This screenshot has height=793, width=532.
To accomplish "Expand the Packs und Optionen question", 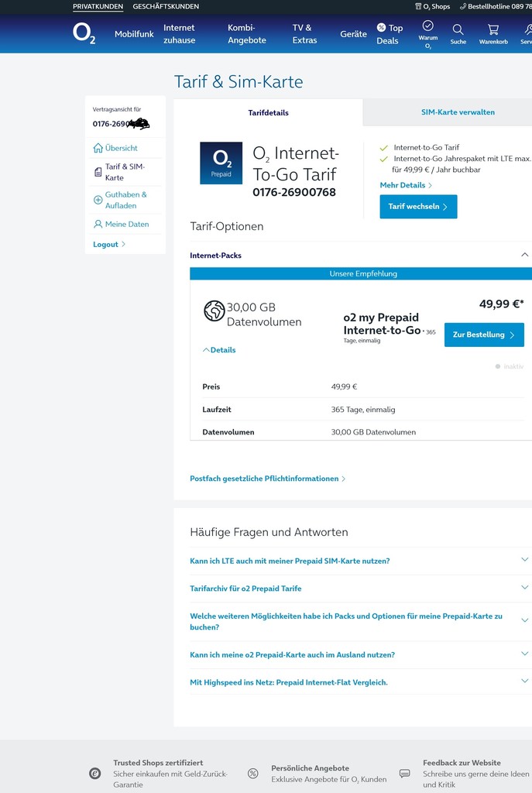I will pyautogui.click(x=524, y=620).
